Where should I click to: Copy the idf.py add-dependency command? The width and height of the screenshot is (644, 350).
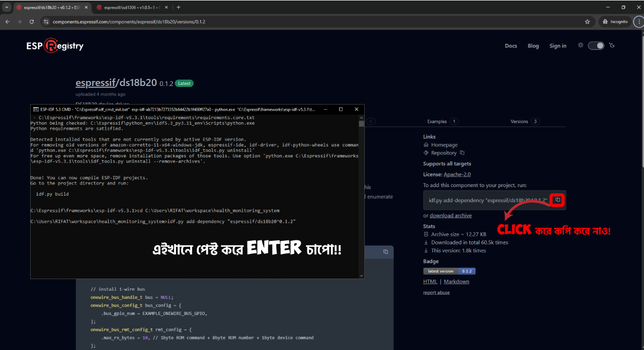tap(557, 200)
